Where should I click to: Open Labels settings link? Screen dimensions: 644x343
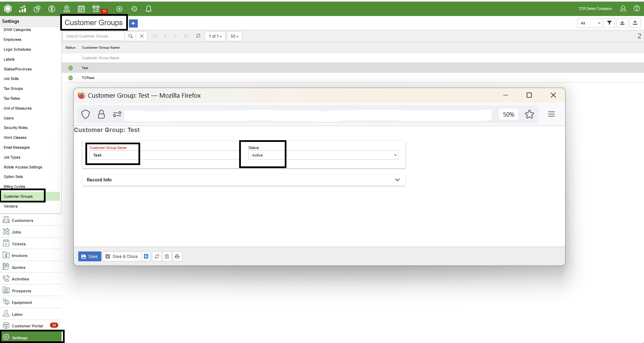(9, 59)
